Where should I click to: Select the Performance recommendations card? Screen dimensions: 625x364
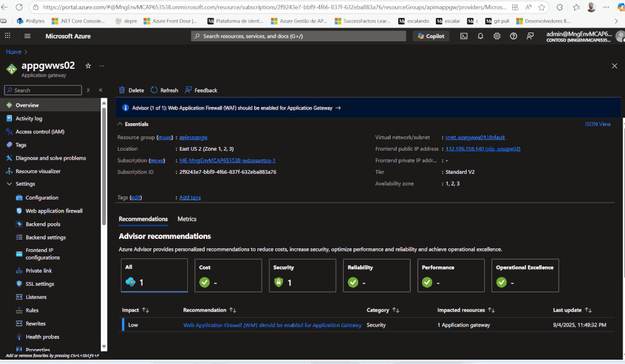tap(451, 275)
